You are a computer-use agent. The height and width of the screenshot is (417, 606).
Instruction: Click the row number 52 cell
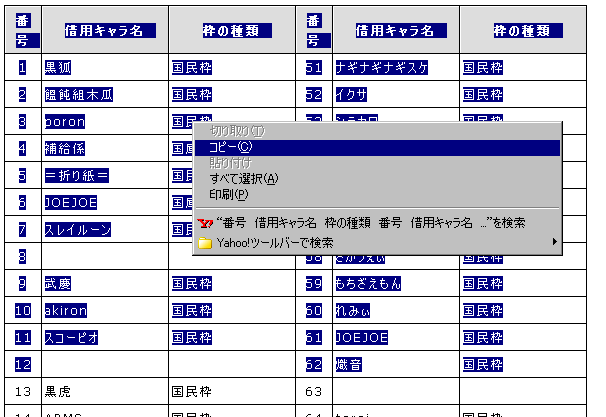coord(314,95)
